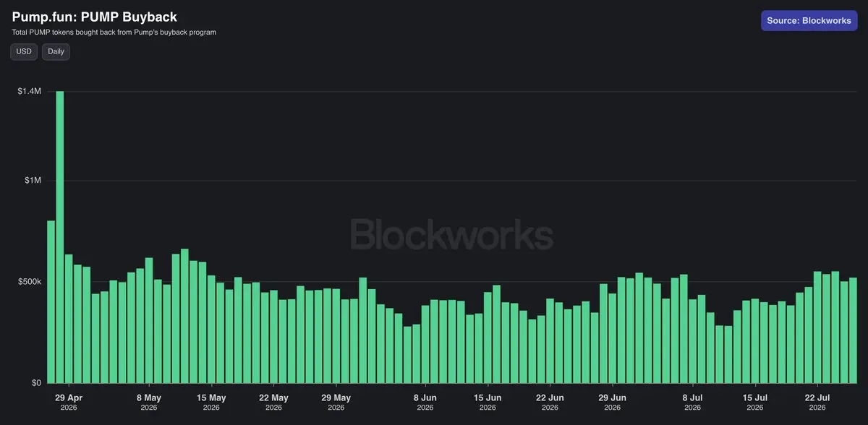This screenshot has width=868, height=425.
Task: Click the 15 May 2026 axis label
Action: click(x=211, y=402)
